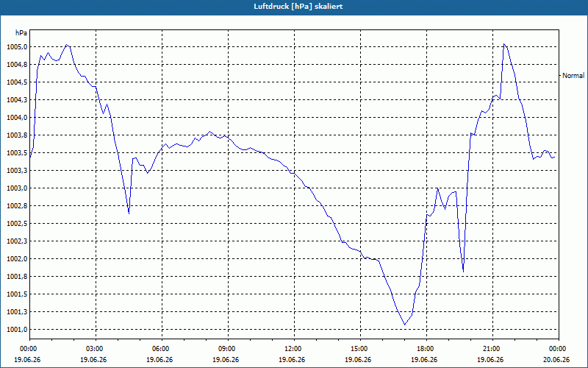Screen dimensions: 588x368
Task: Click the 20.06.26 date label
Action: (x=556, y=359)
